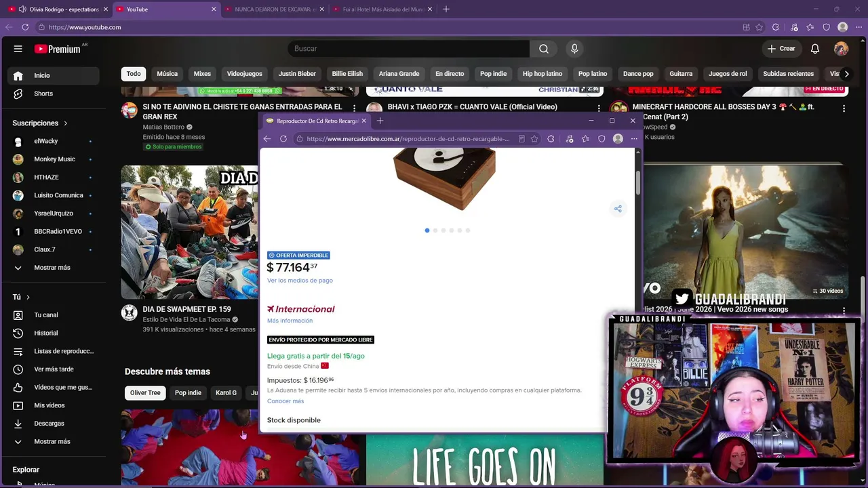Filter by Billie Eilish chip
Screen dimensions: 868x488
pyautogui.click(x=347, y=74)
